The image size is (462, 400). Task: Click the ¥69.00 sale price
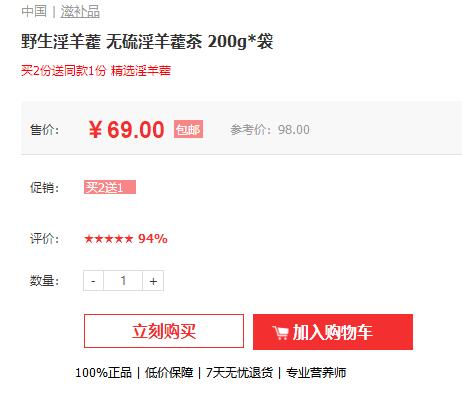126,130
